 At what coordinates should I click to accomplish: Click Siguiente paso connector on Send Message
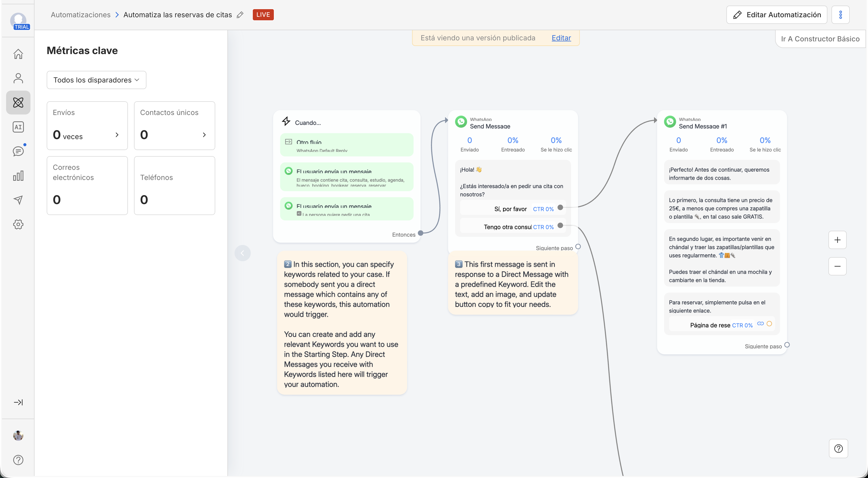578,246
